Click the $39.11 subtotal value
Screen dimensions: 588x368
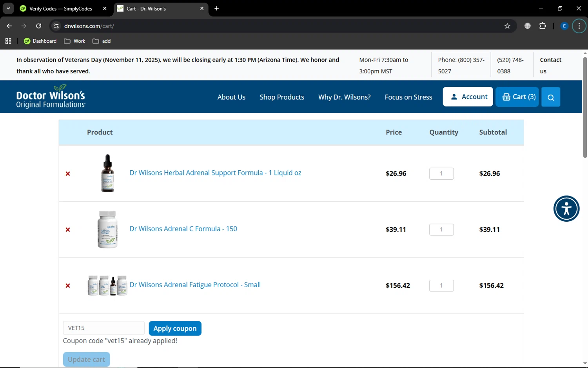(489, 230)
